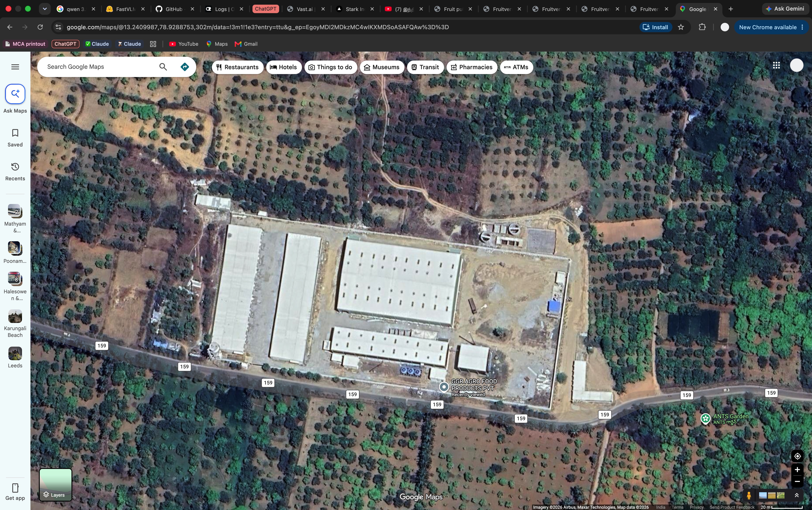Open the Terms link in footer

point(677,507)
